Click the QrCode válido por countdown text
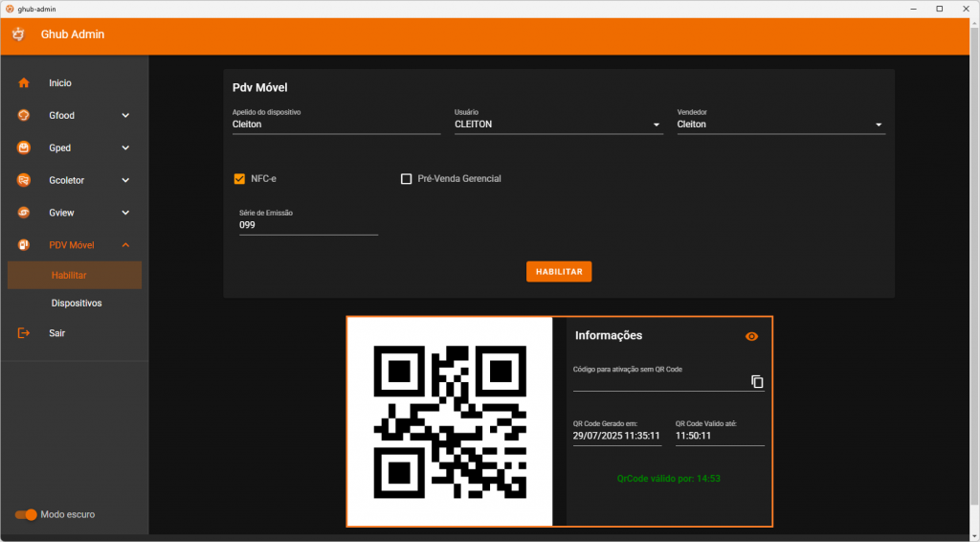Screen dimensions: 980x542 click(669, 479)
